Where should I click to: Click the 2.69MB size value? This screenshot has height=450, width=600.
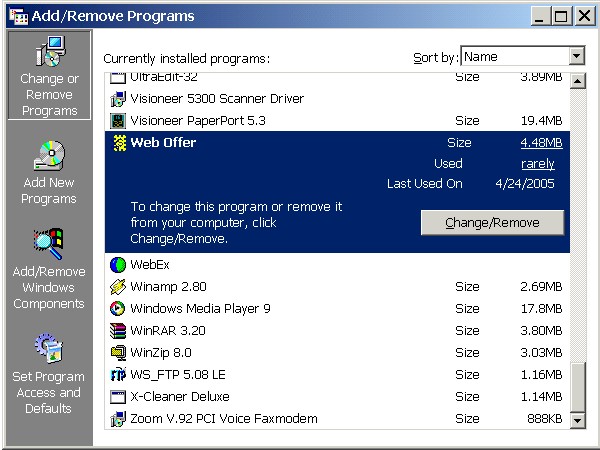pos(541,287)
